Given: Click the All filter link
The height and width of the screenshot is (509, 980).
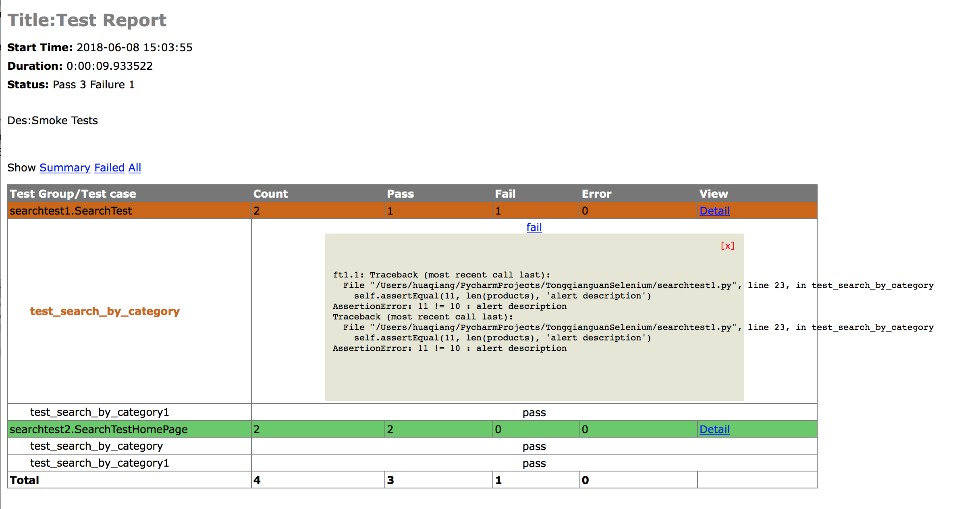Looking at the screenshot, I should (135, 168).
